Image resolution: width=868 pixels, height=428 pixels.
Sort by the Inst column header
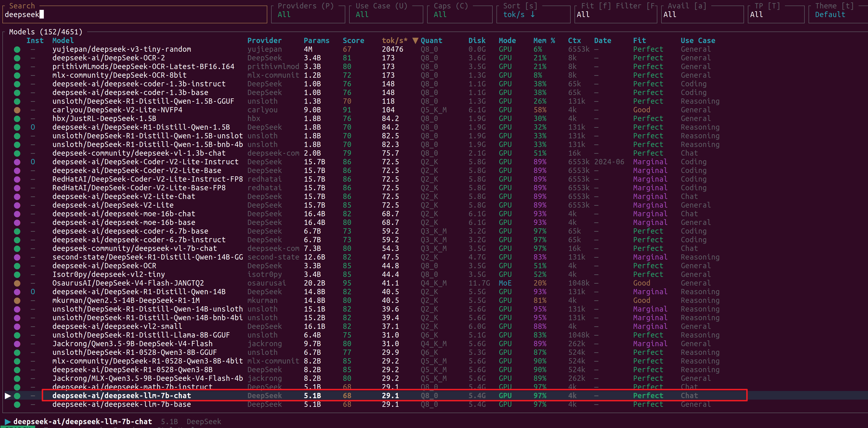(35, 40)
